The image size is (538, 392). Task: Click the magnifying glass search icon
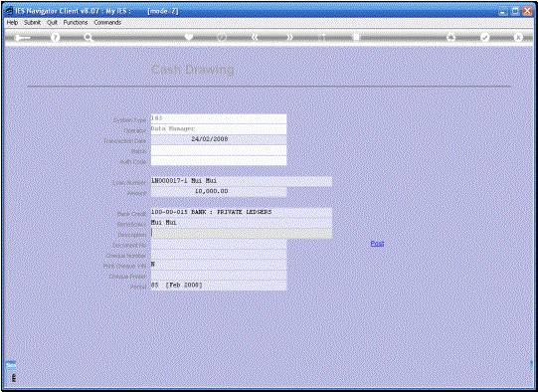click(x=89, y=38)
